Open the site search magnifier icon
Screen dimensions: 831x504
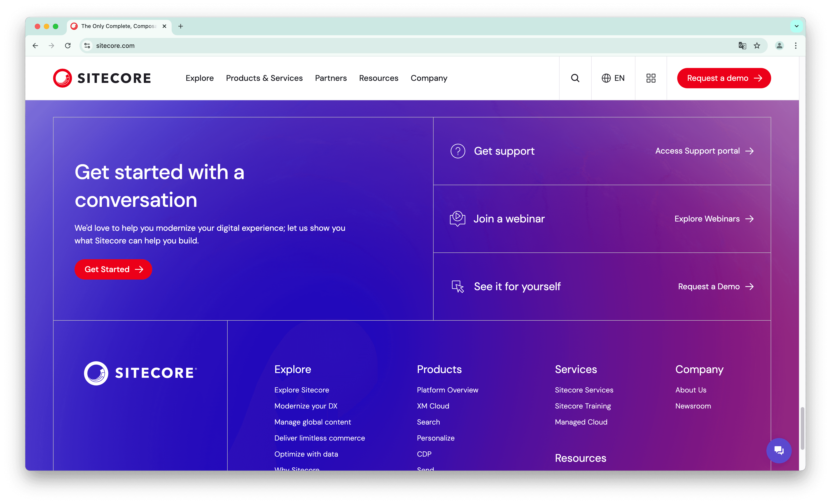[x=575, y=78]
